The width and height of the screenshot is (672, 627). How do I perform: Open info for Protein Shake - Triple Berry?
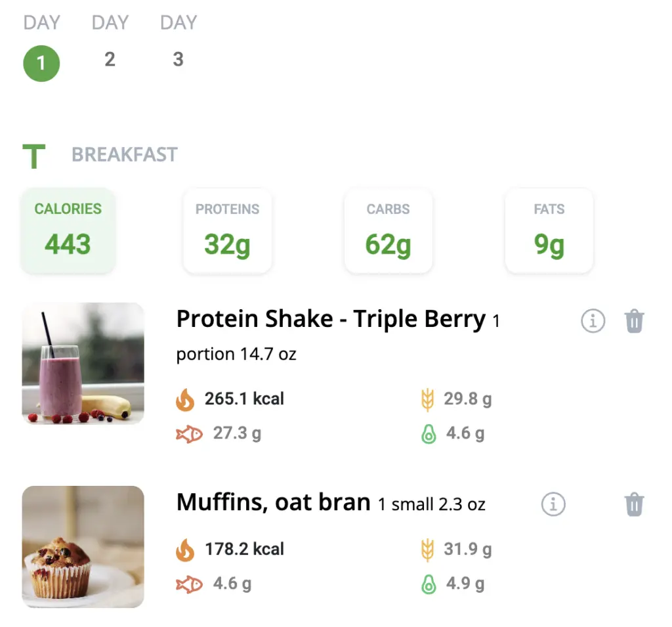pos(593,321)
